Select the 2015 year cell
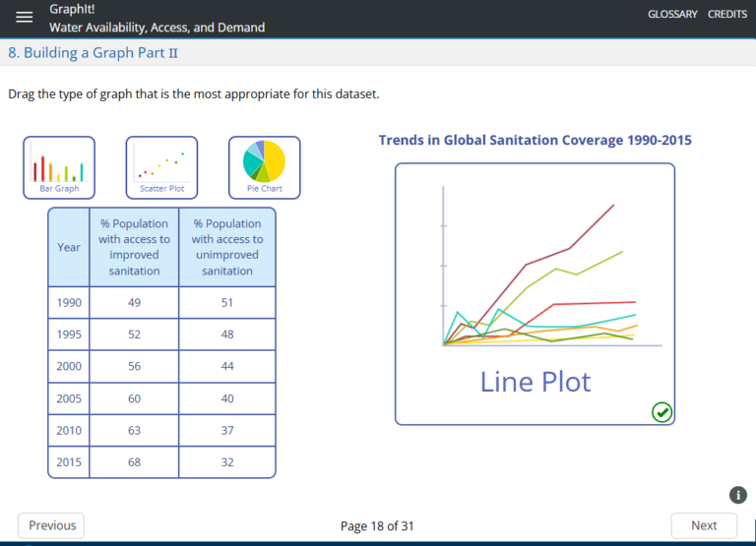 [69, 462]
